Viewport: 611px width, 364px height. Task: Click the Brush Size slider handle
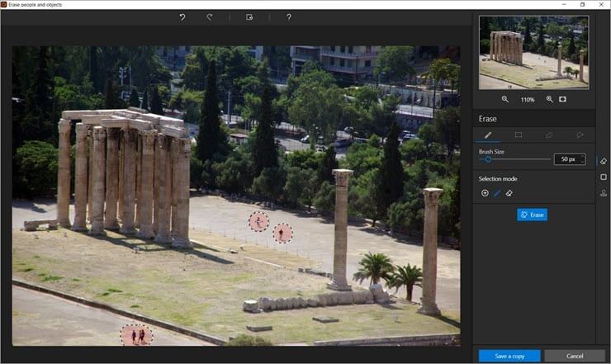tap(488, 159)
